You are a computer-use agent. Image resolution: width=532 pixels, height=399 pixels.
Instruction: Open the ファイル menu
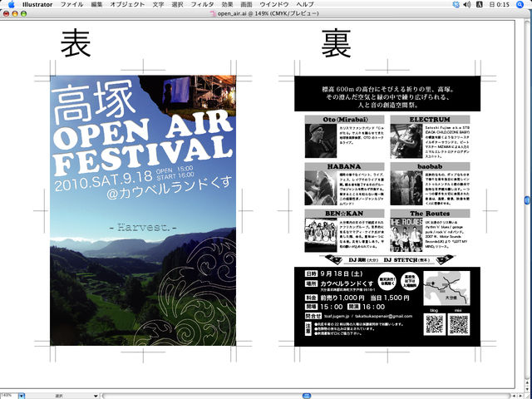(x=71, y=4)
